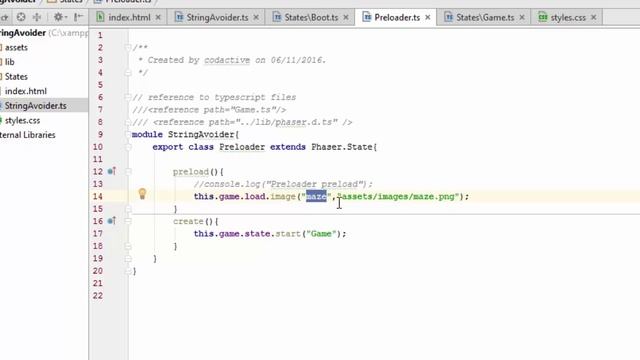Open the States\Game.ts tab

tap(485, 18)
